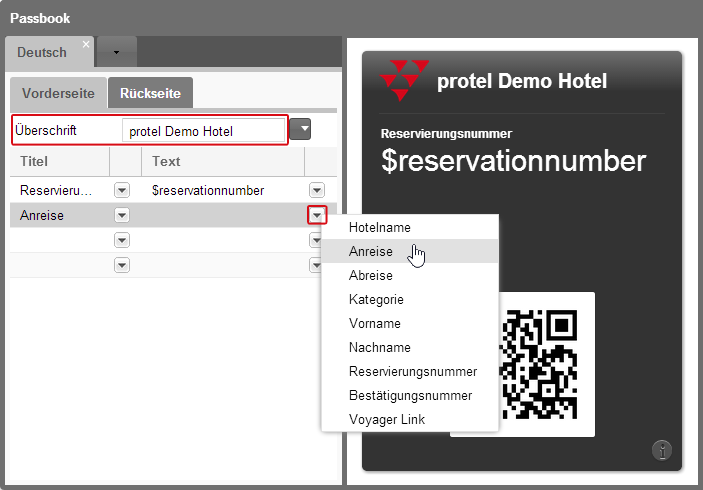Image resolution: width=703 pixels, height=490 pixels.
Task: Open title dropdown in Reservieru... row
Action: point(122,190)
